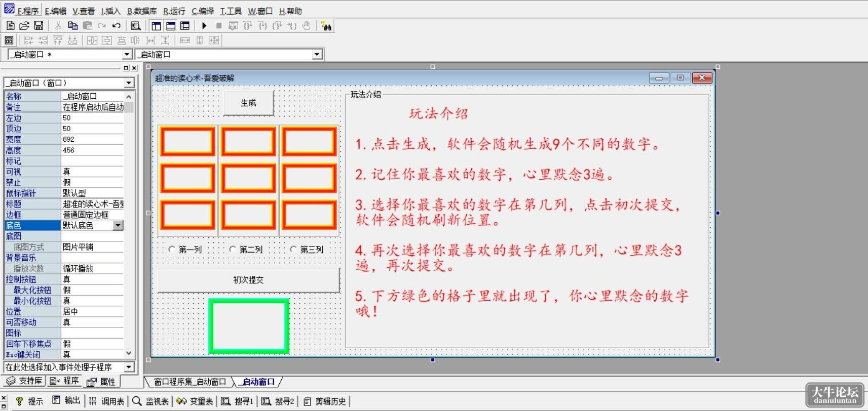The image size is (868, 411).
Task: Click the window preview icon on alignment toolbar
Action: (9, 40)
